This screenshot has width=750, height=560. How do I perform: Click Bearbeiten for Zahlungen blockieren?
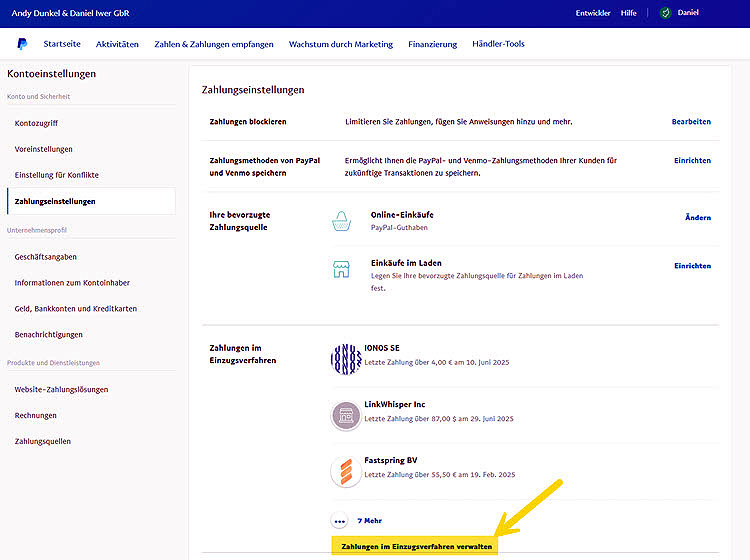point(691,122)
